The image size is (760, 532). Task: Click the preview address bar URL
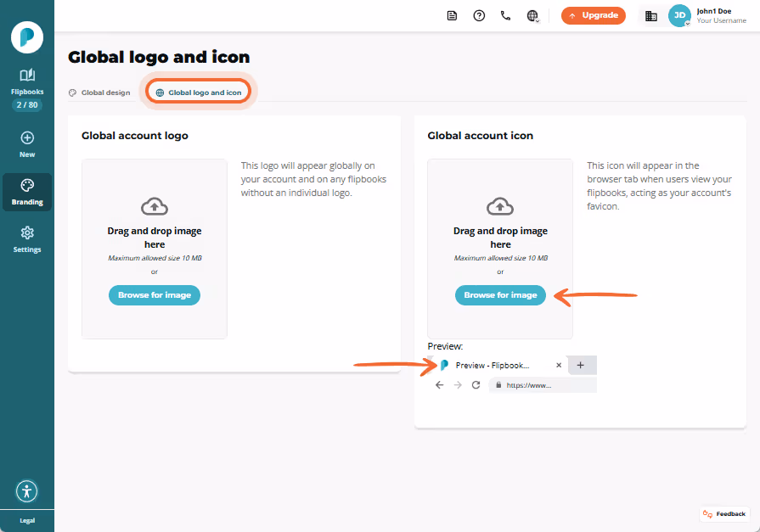point(543,385)
